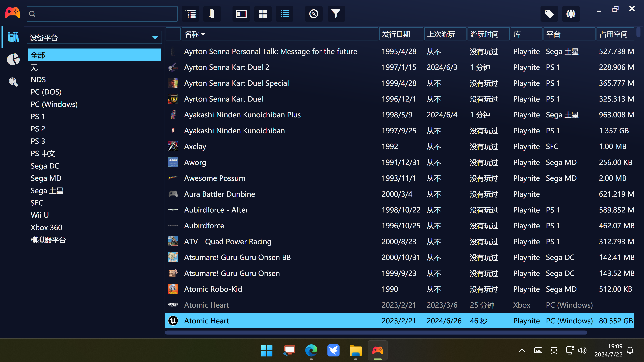Viewport: 644px width, 362px height.
Task: Select Ayrton Senna Kart Duel 2 row
Action: (x=399, y=67)
